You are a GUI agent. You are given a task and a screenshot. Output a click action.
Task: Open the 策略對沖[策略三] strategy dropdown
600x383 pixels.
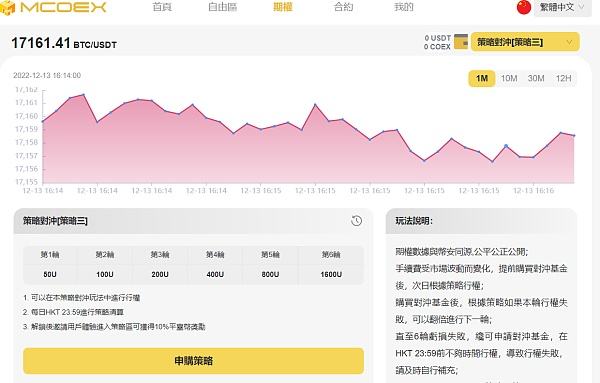tap(525, 42)
